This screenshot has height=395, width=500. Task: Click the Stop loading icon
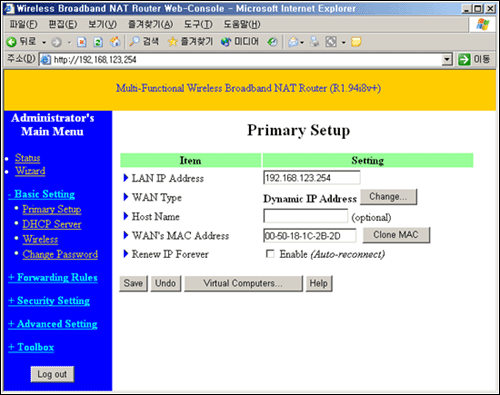coord(82,42)
